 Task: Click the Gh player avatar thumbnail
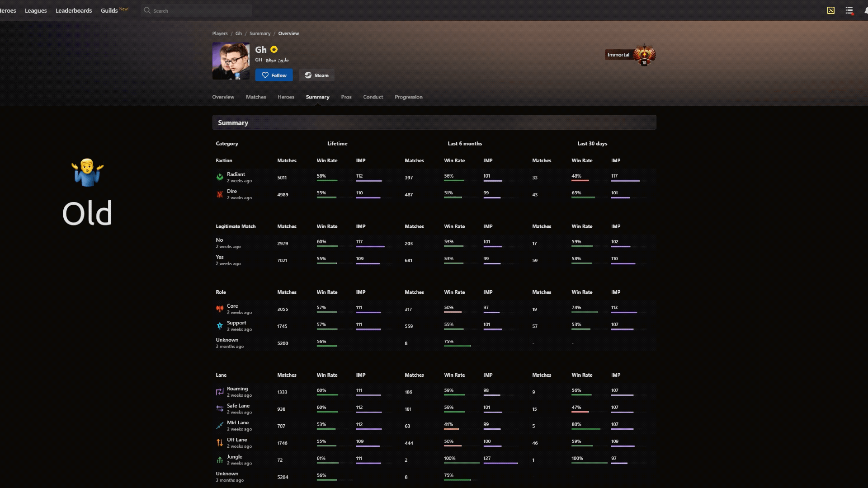coord(231,61)
